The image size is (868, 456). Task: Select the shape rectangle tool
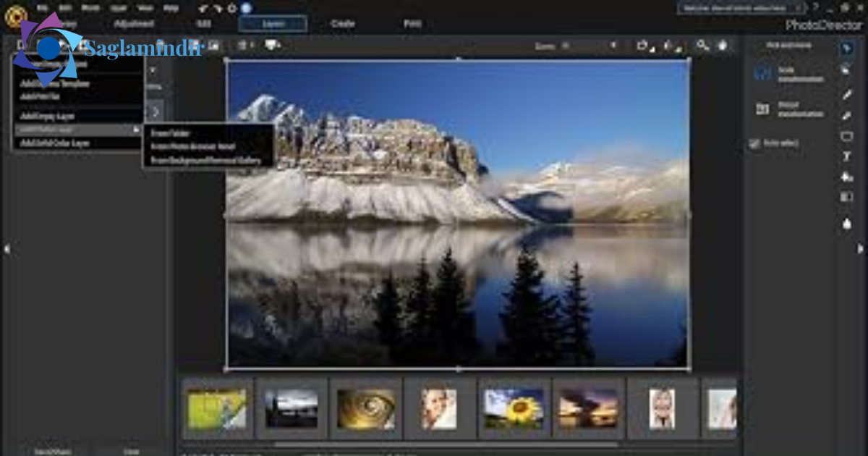pos(846,136)
